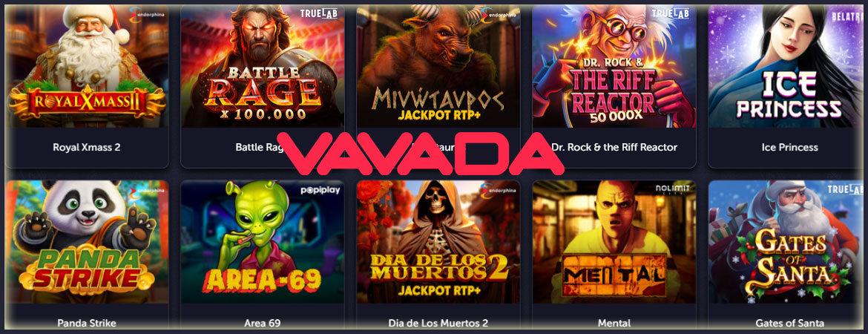The height and width of the screenshot is (334, 868).
Task: Click the Dia de Los Muertos 2 label
Action: coord(438,323)
